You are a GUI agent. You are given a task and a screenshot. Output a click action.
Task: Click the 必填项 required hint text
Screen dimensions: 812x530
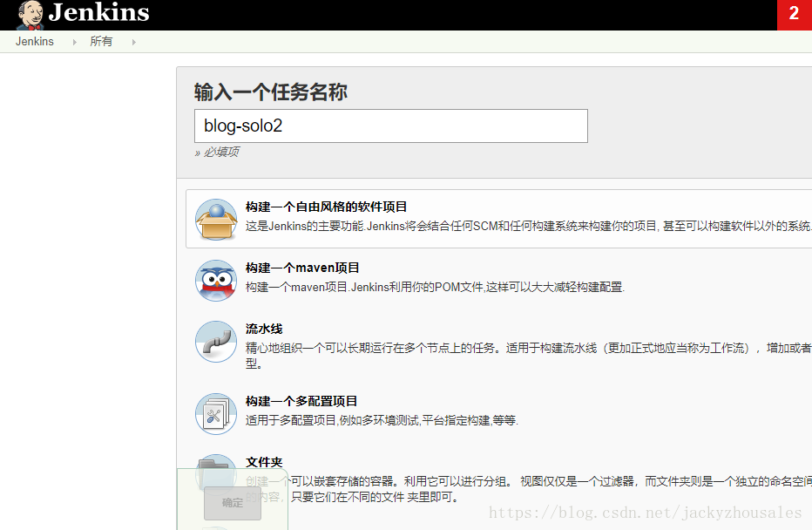tap(217, 152)
